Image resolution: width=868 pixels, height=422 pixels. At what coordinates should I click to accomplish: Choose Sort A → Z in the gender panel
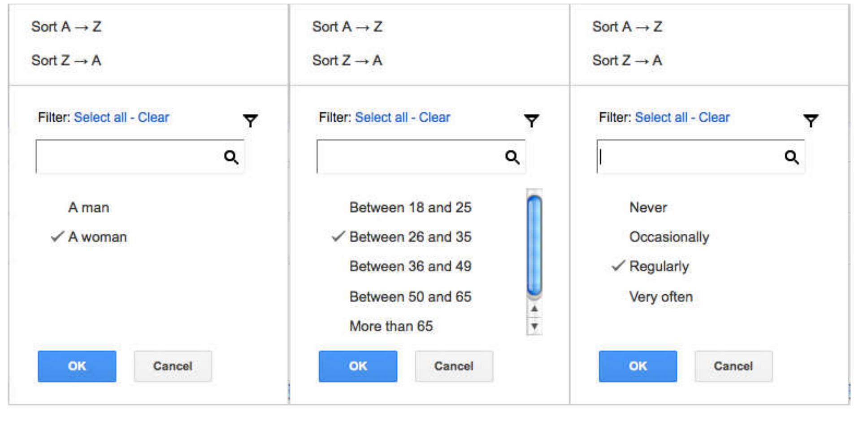pos(66,27)
